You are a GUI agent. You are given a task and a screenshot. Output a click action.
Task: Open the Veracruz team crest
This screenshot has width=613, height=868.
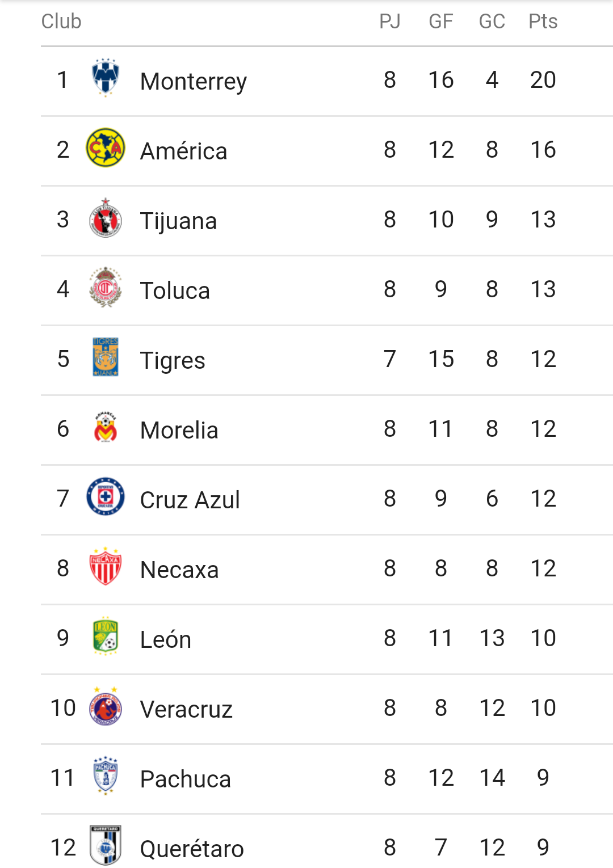click(106, 706)
